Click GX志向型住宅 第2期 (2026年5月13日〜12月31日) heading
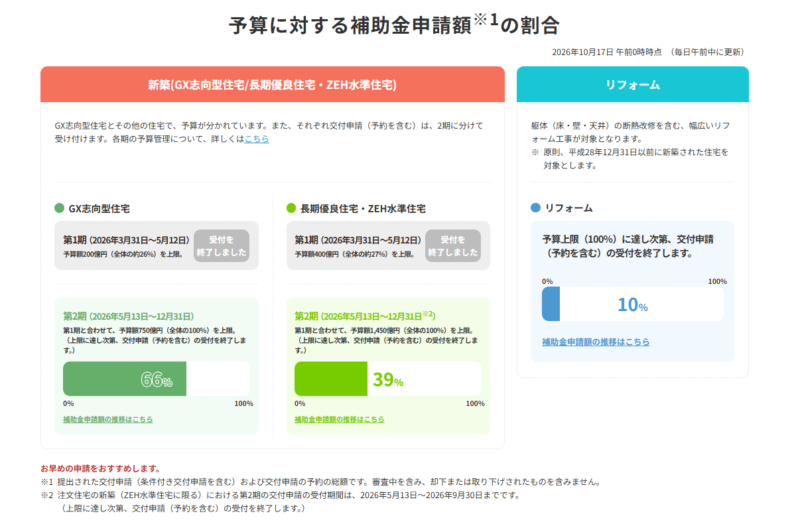This screenshot has height=532, width=798. coord(129,316)
